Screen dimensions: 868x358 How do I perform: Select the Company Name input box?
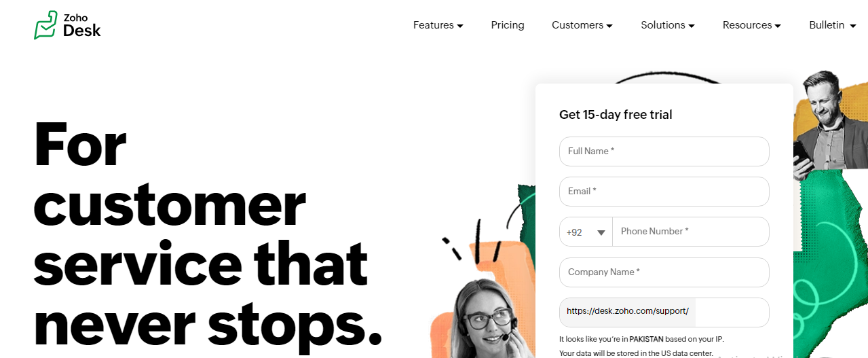664,272
